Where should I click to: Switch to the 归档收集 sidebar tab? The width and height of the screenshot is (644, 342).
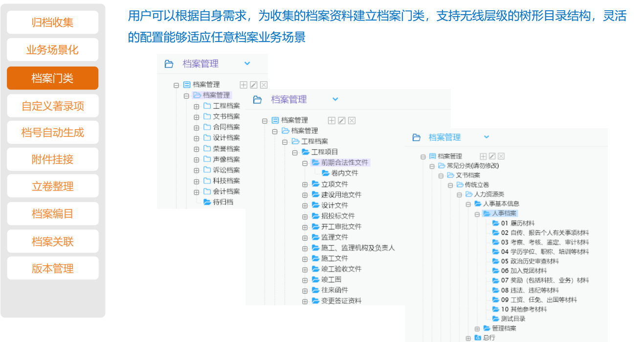(52, 23)
